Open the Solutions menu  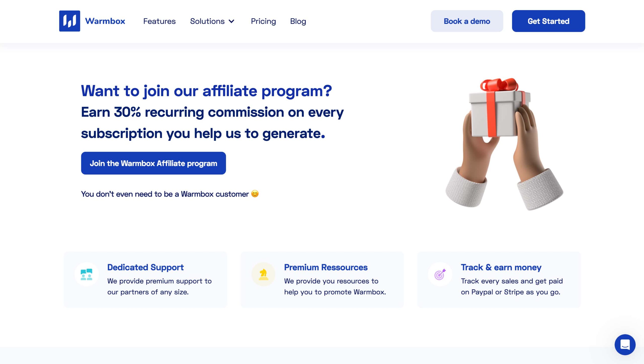tap(212, 21)
